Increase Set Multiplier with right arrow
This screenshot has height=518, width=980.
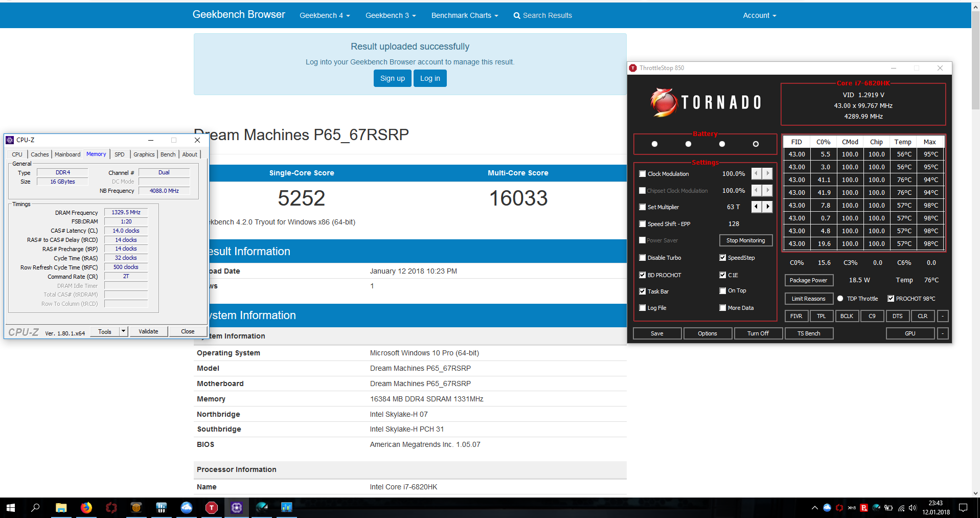tap(767, 207)
